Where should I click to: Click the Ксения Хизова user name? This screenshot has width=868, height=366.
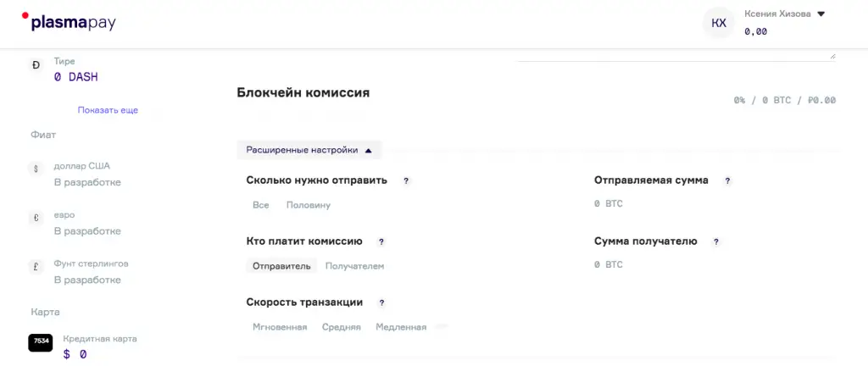[777, 14]
